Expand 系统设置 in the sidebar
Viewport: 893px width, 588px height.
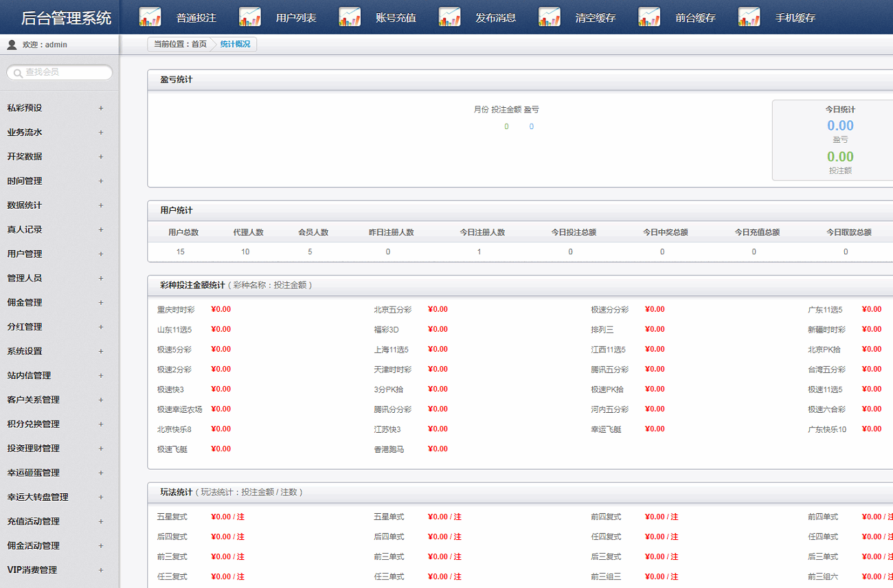[x=100, y=351]
